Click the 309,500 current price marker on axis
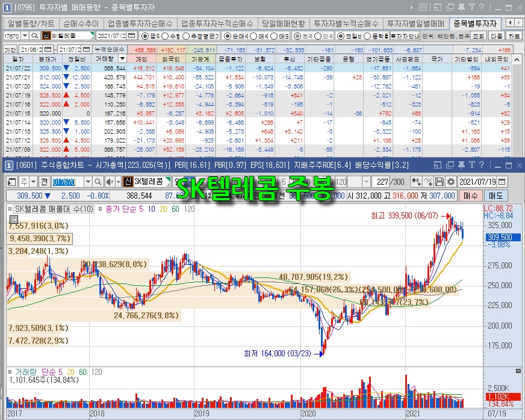525x420 pixels. (x=503, y=237)
